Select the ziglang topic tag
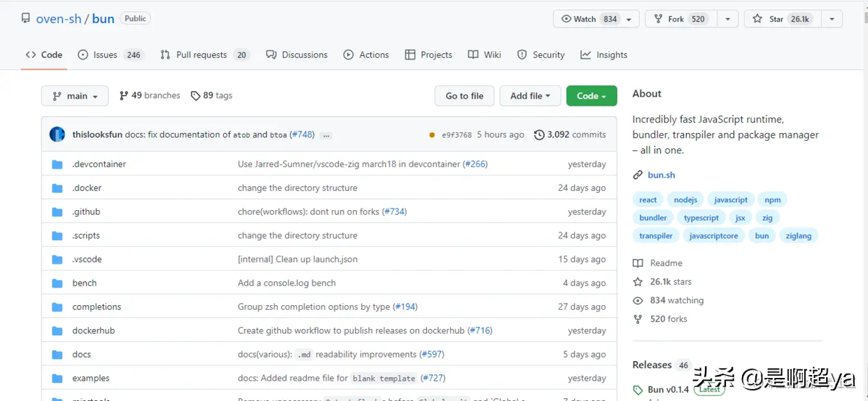Viewport: 868px width, 401px height. click(799, 236)
